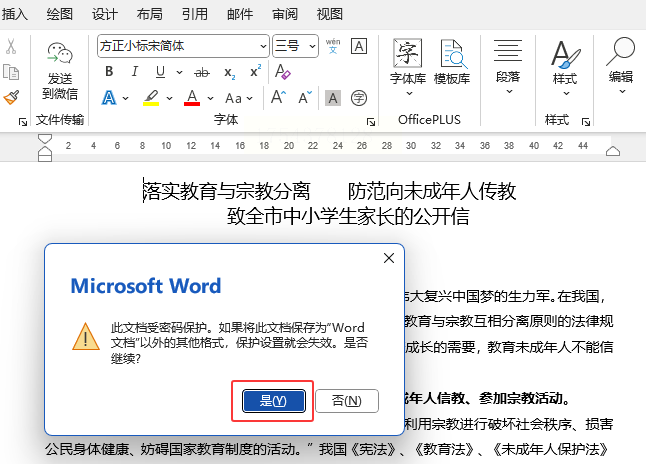This screenshot has width=646, height=464.
Task: Open the 字体库 font library
Action: pyautogui.click(x=407, y=67)
